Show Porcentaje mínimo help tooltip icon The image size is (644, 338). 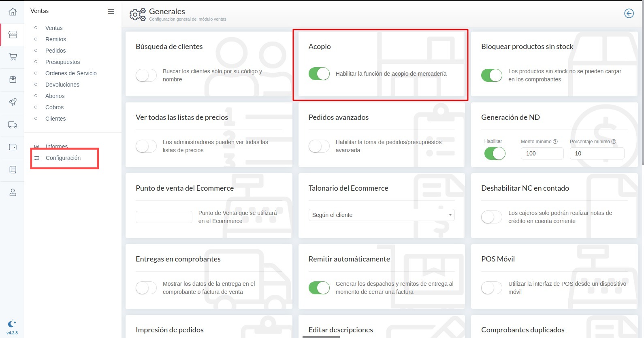614,142
